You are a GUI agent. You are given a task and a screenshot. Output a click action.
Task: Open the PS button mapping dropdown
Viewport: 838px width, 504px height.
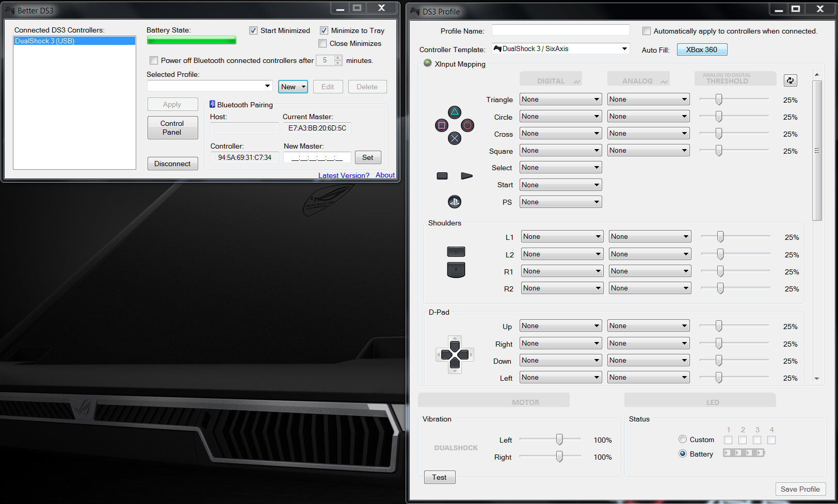point(561,202)
